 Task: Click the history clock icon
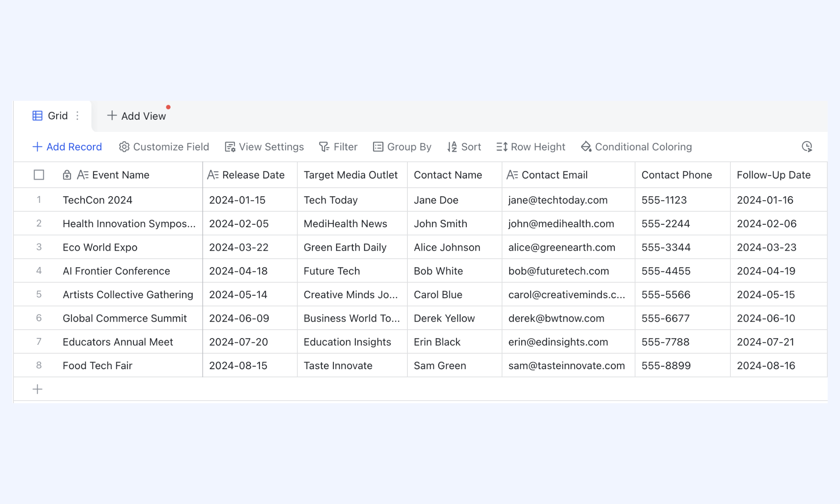(x=807, y=147)
